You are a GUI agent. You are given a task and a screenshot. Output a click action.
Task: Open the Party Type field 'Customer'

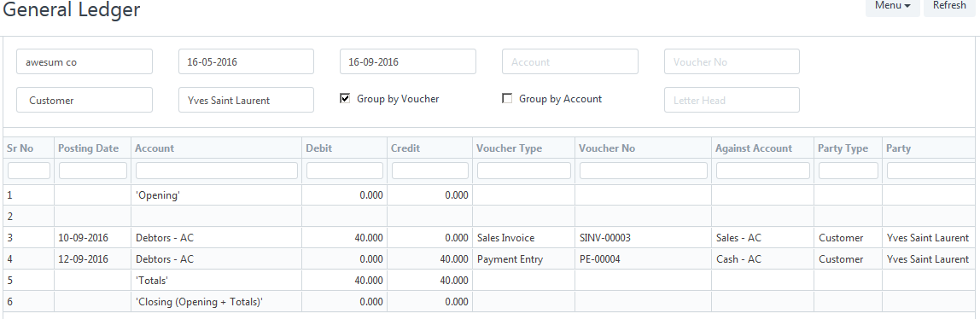(85, 100)
